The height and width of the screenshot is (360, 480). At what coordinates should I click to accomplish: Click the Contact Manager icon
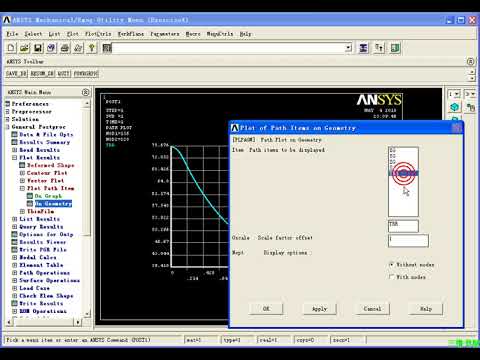(x=395, y=48)
